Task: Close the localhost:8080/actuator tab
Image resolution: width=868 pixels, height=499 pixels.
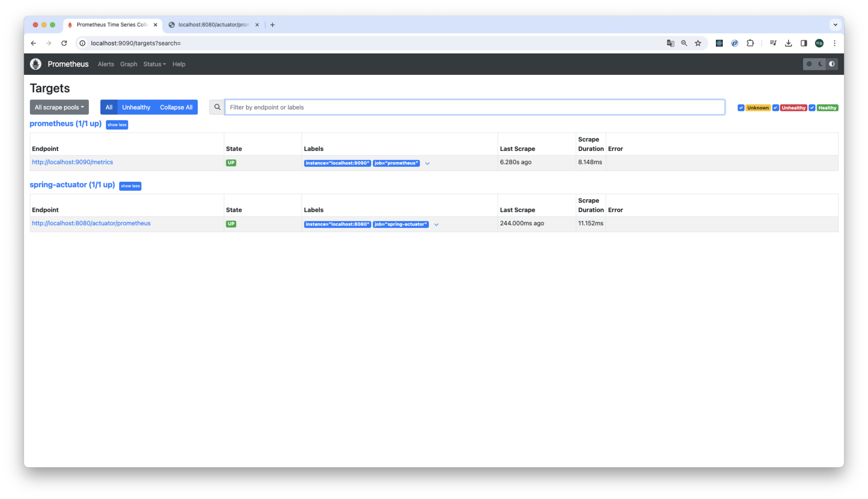Action: (257, 25)
